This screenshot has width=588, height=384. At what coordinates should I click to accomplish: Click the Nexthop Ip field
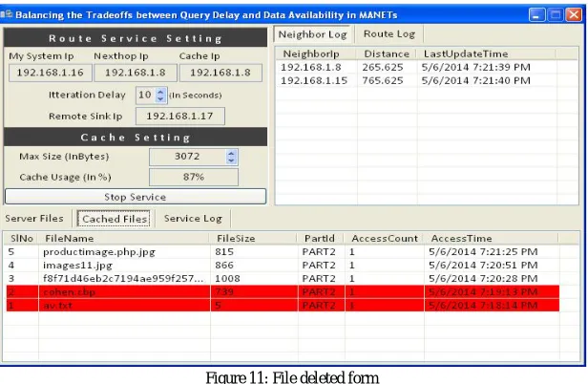point(136,73)
